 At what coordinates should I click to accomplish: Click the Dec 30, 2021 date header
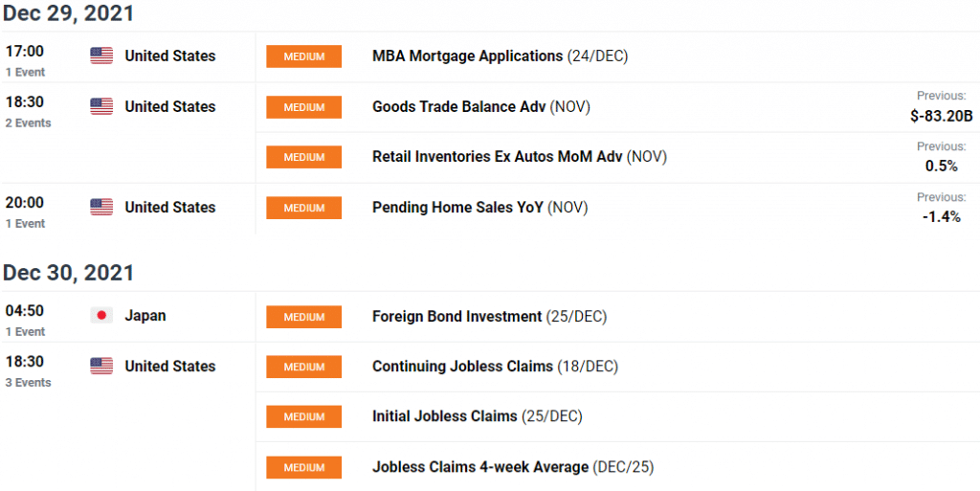pos(69,273)
